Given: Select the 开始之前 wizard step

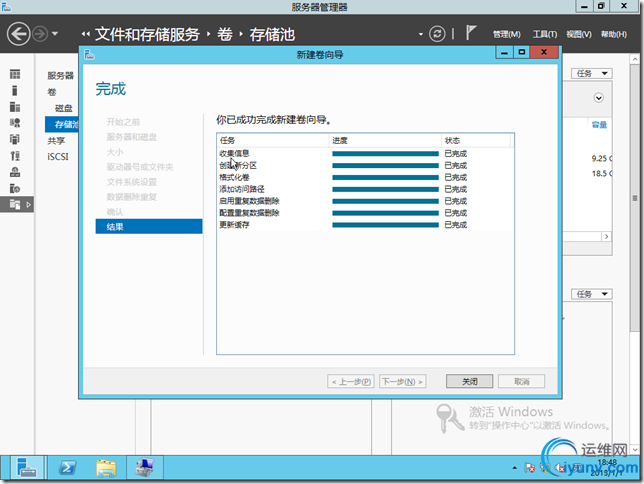Looking at the screenshot, I should click(123, 122).
